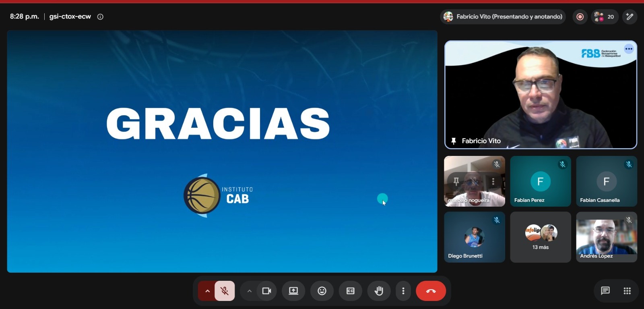Screen dimensions: 644x309
Task: Turn the camera on or off
Action: tap(266, 291)
